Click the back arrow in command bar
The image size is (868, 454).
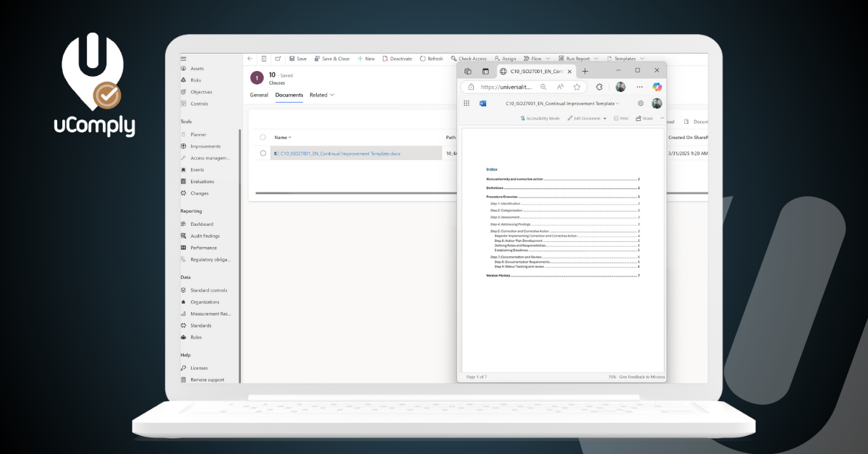coord(250,59)
